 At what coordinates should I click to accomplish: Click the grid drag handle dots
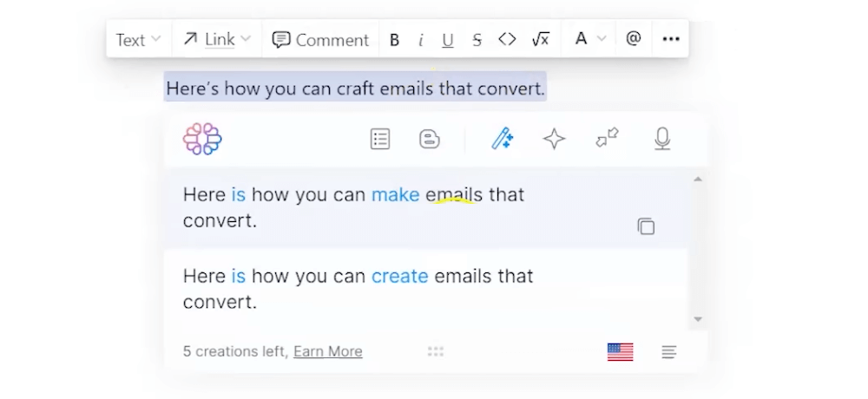436,351
